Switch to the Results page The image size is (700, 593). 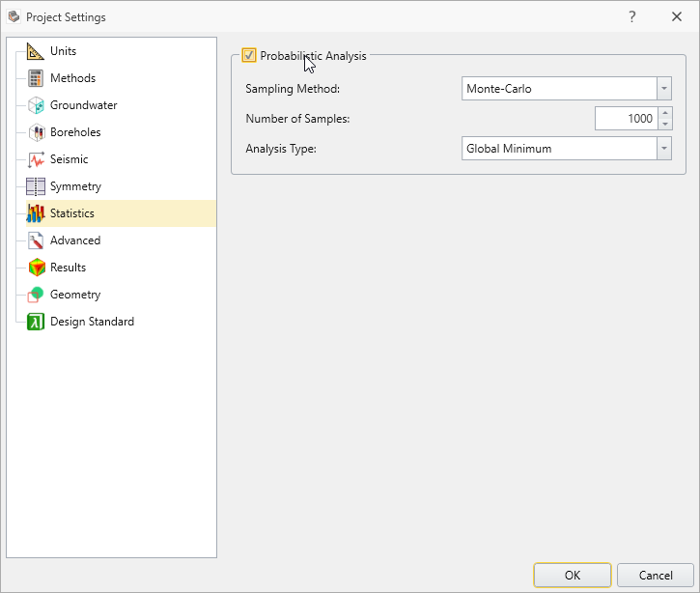(x=68, y=268)
